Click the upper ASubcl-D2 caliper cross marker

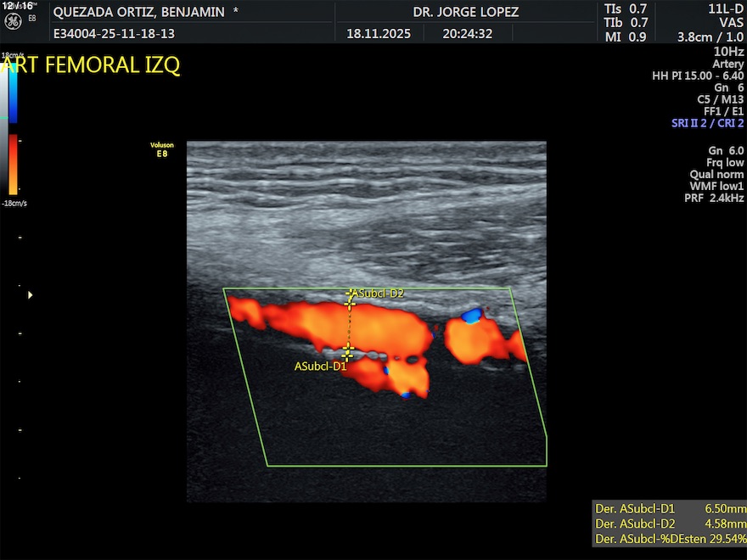click(x=350, y=300)
